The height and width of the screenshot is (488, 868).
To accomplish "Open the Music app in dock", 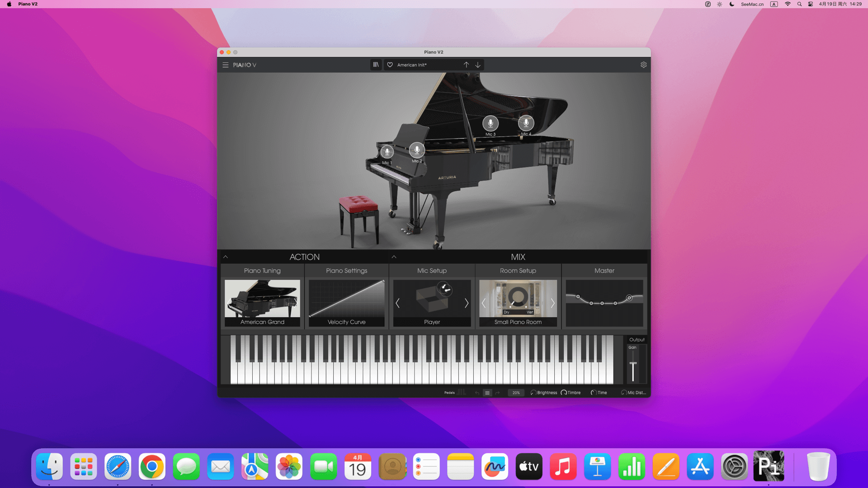I will (563, 466).
